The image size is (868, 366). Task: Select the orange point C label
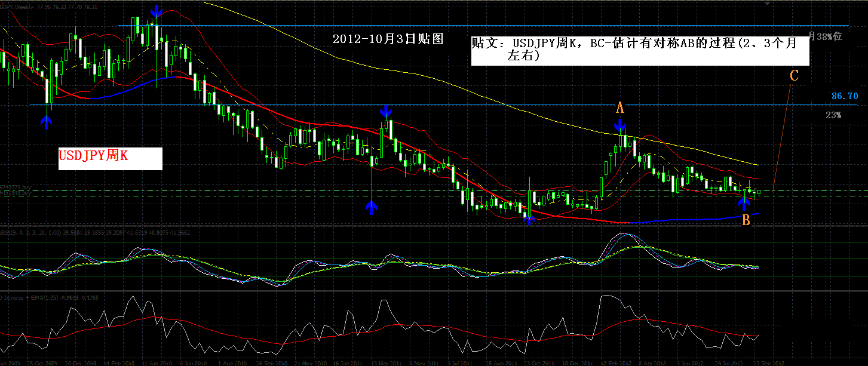(x=794, y=76)
